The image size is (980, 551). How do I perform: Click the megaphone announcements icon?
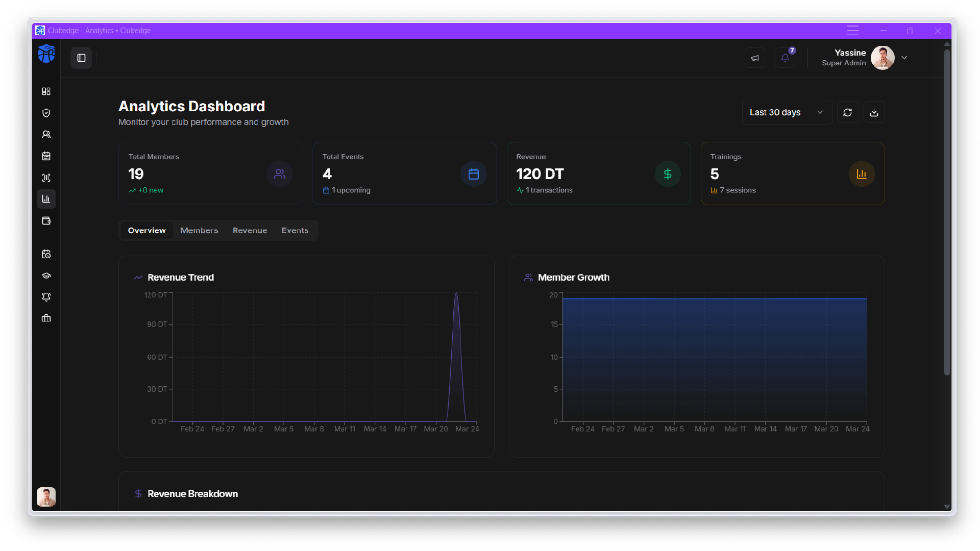coord(754,58)
